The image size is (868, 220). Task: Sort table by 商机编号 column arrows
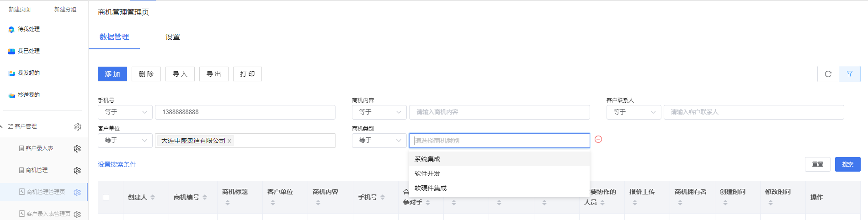point(205,197)
